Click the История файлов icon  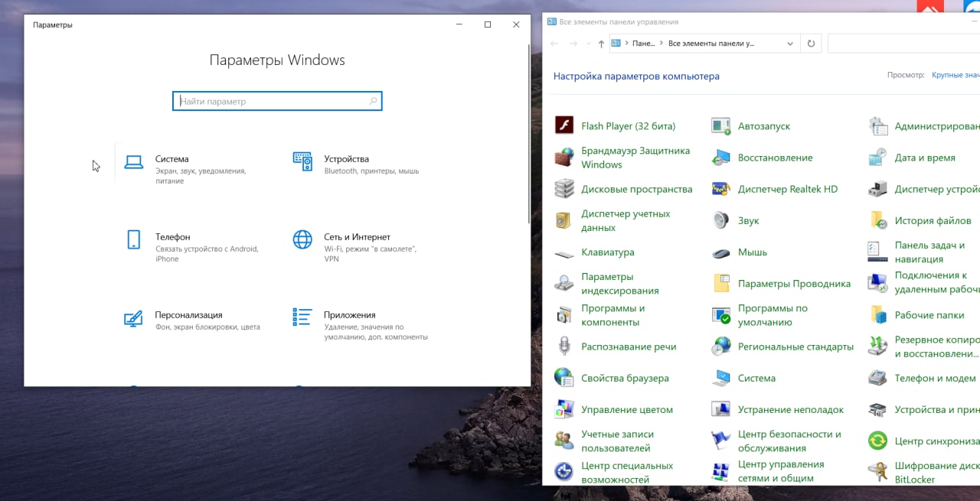(x=877, y=220)
